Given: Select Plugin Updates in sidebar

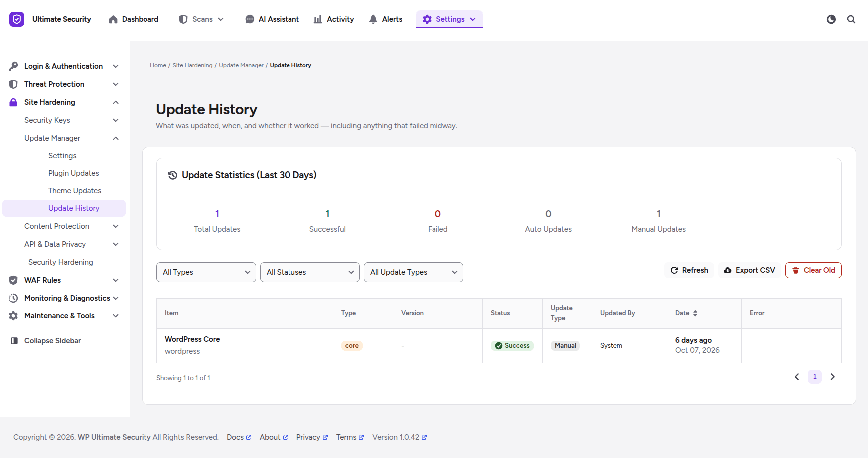Looking at the screenshot, I should [74, 173].
